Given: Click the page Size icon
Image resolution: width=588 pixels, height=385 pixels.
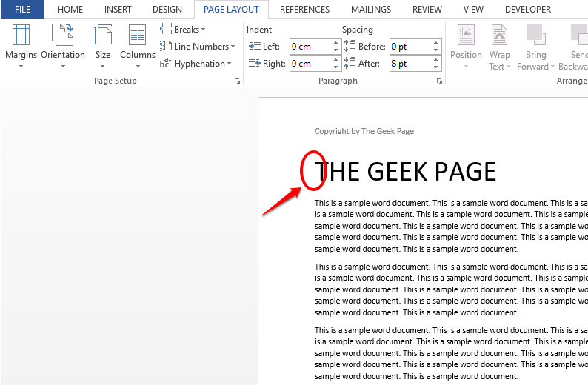Looking at the screenshot, I should pyautogui.click(x=103, y=35).
